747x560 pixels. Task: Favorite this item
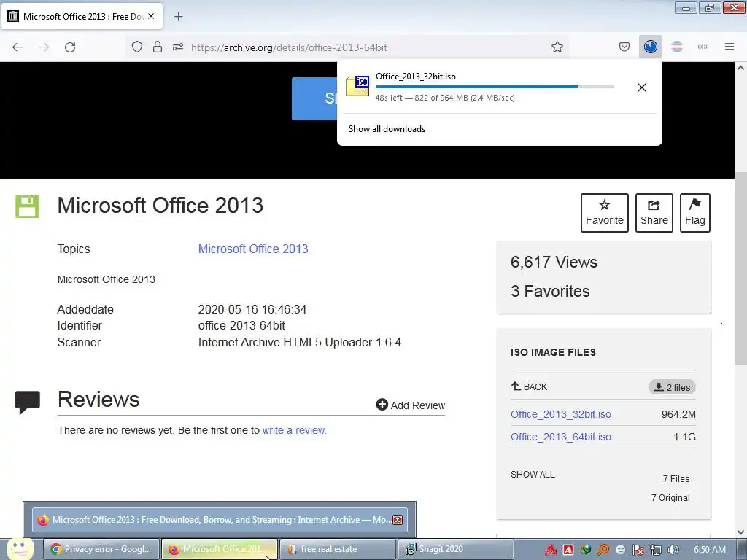pos(605,213)
